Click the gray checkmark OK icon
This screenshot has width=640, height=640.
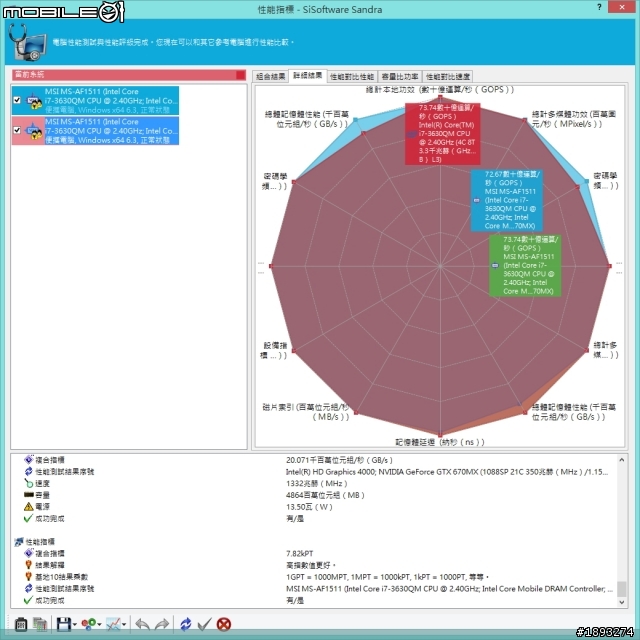pos(204,624)
